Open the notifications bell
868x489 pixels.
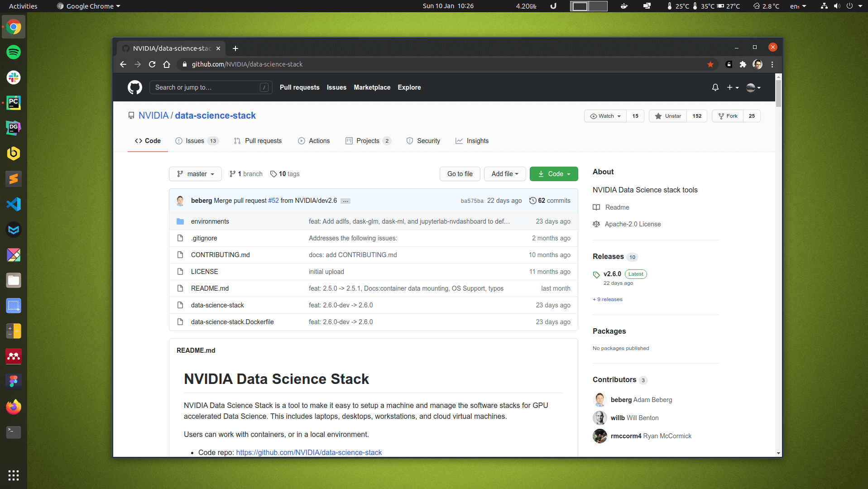click(x=715, y=87)
